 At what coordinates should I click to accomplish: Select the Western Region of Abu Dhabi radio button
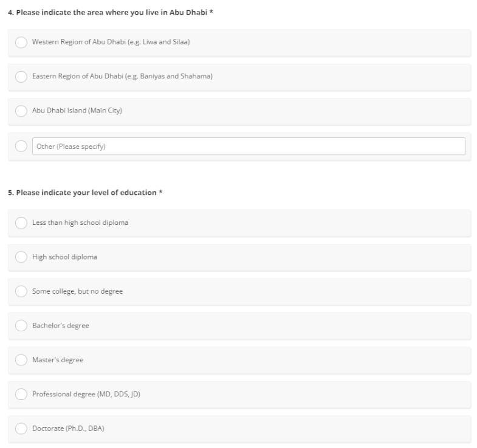tap(21, 43)
